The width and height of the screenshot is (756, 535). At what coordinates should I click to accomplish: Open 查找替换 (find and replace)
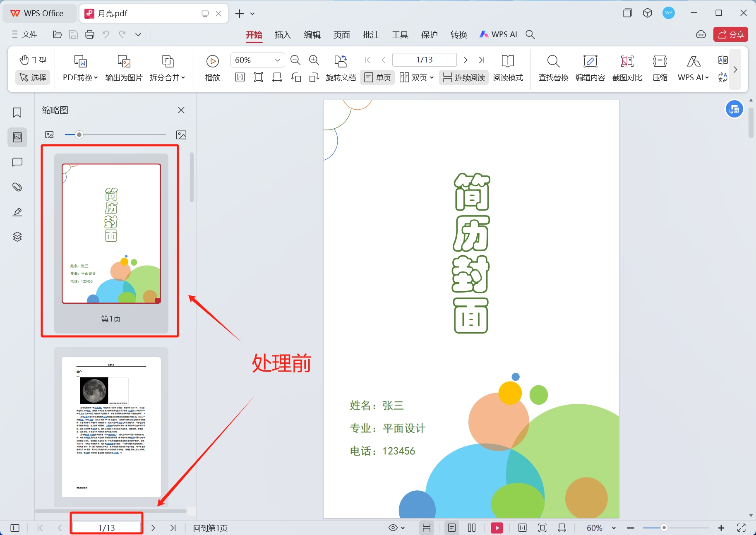tap(553, 68)
